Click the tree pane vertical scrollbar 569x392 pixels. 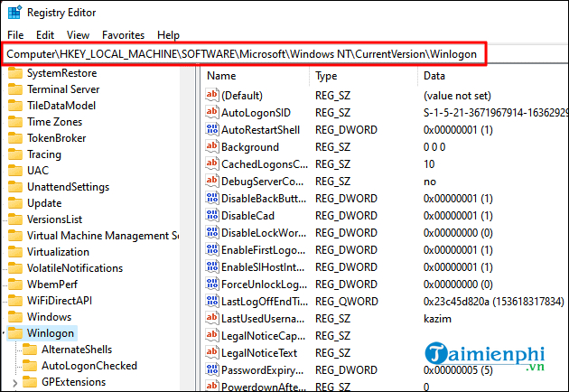[x=188, y=228]
